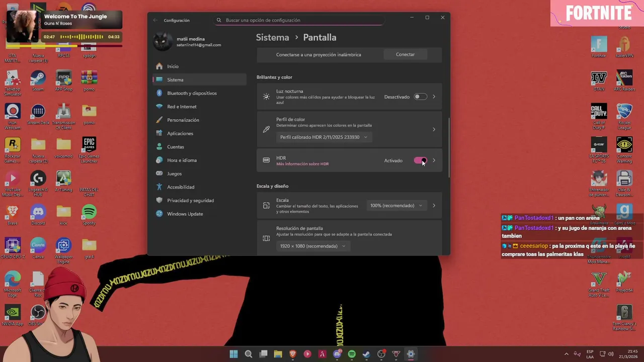The width and height of the screenshot is (644, 362).
Task: Select Stream Deck desktop icon
Action: point(38,114)
